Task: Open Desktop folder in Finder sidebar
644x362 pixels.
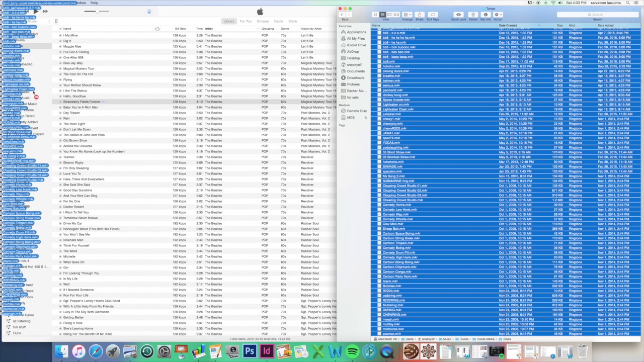Action: click(x=353, y=58)
